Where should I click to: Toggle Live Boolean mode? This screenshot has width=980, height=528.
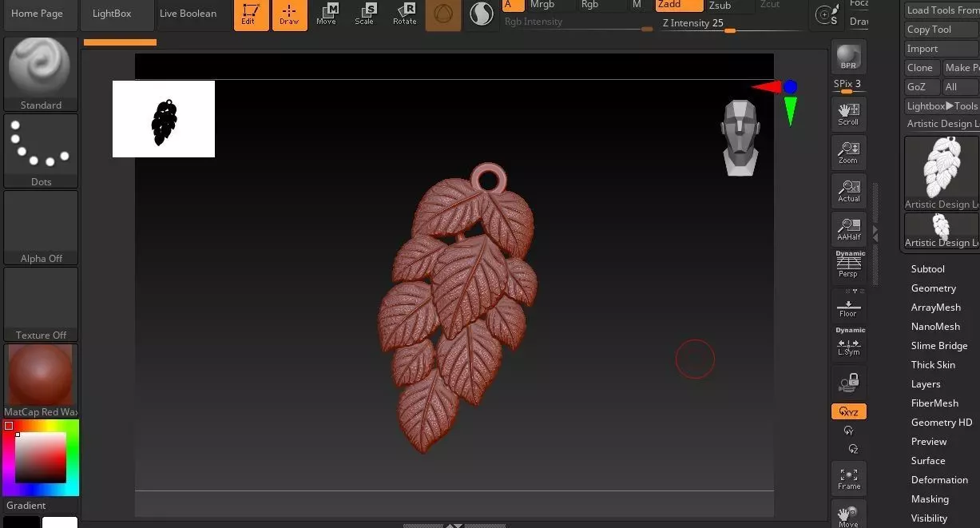click(188, 14)
